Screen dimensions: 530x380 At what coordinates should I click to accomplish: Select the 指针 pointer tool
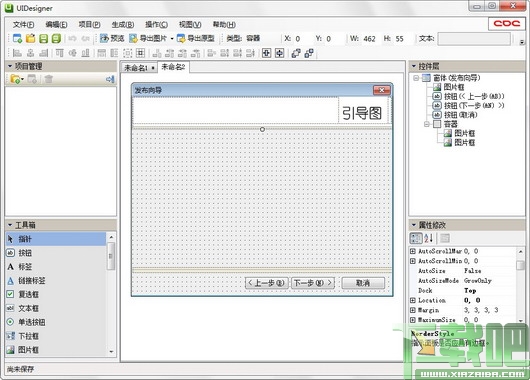[x=56, y=239]
